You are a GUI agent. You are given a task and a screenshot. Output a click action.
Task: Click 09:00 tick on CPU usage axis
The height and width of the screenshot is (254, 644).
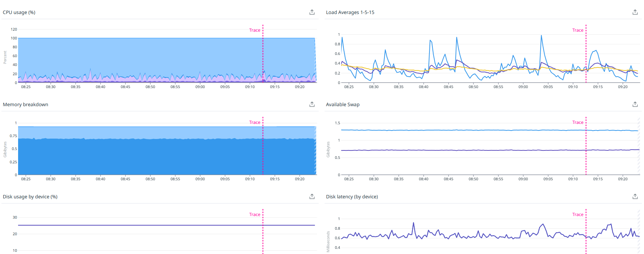200,87
